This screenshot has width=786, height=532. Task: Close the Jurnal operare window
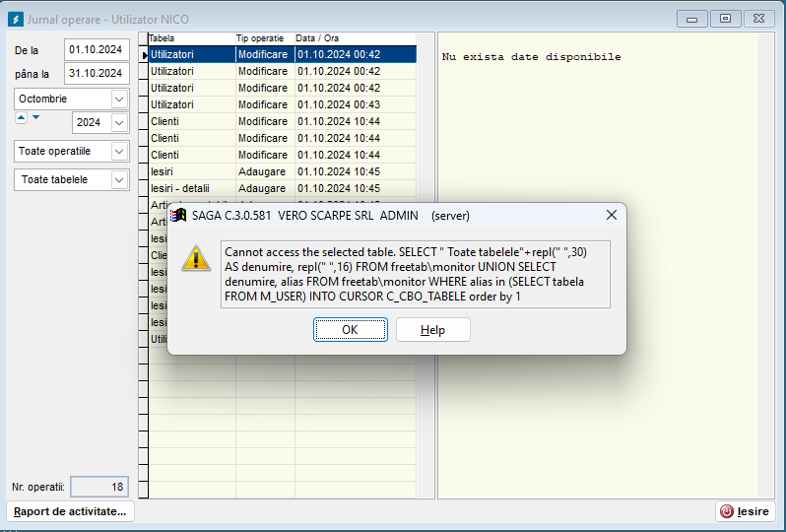(x=759, y=19)
